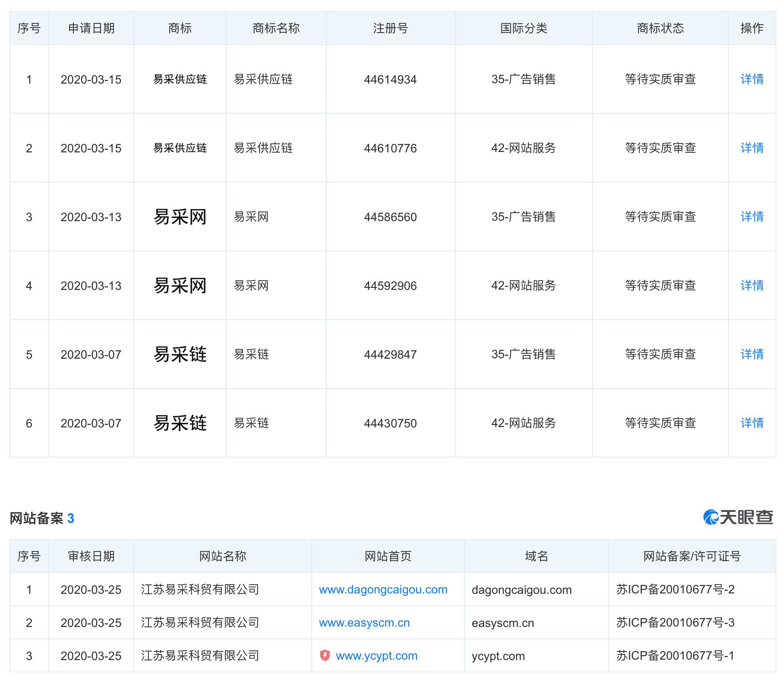Click 42-网站服务 in the 44430750 row
Screen dimensions: 784x680
(x=524, y=423)
